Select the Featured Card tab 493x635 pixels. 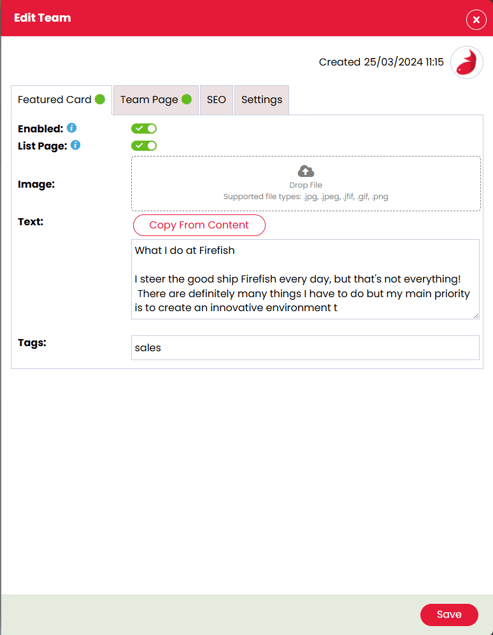(61, 100)
